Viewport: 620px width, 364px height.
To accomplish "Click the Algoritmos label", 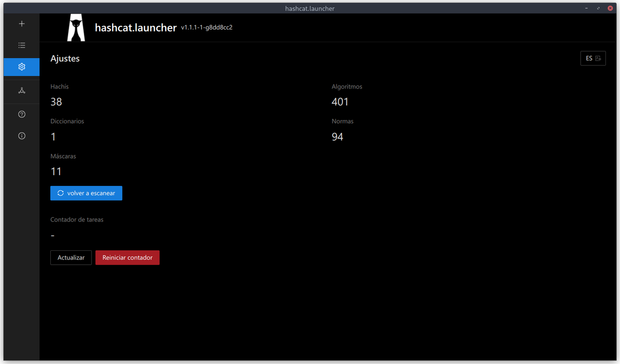I will pyautogui.click(x=347, y=87).
